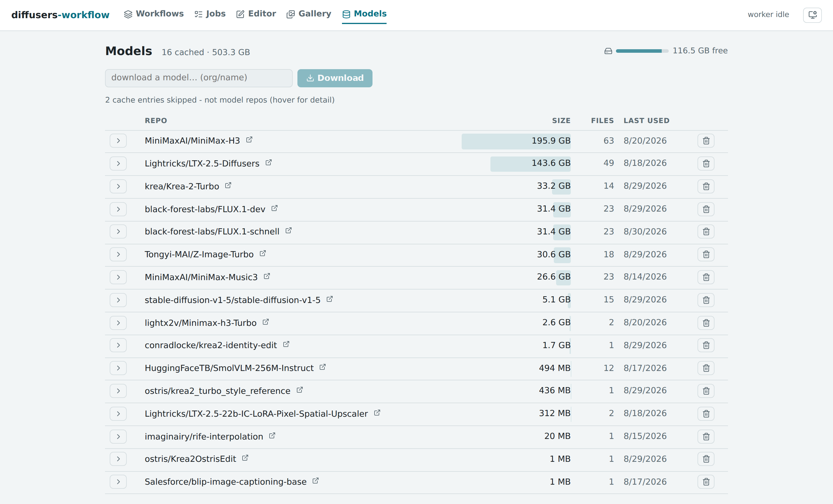Image resolution: width=833 pixels, height=504 pixels.
Task: Open ostris/Krea2OstrisEdit external link icon
Action: (245, 458)
